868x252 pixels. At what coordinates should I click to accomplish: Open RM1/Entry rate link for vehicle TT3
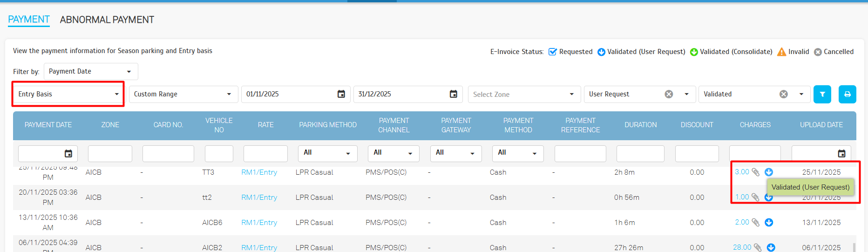pyautogui.click(x=259, y=172)
